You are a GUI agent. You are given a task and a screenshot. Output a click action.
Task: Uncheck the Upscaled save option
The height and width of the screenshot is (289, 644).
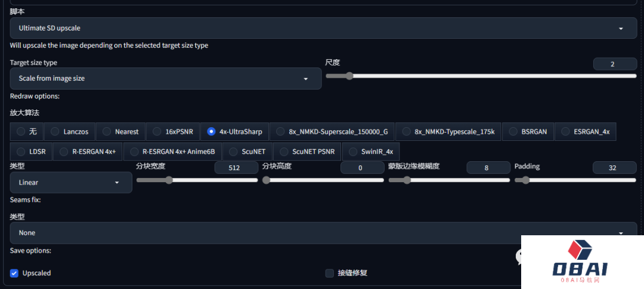14,273
